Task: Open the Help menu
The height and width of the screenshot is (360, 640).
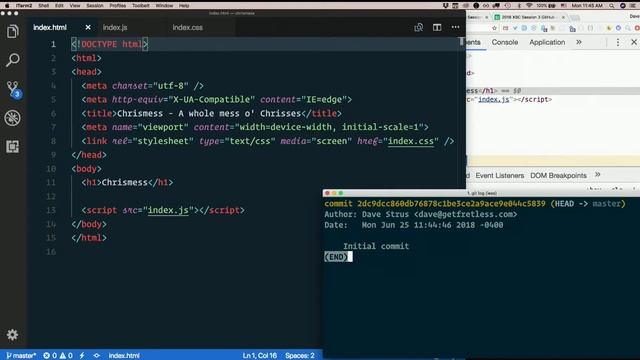Action: (x=184, y=6)
